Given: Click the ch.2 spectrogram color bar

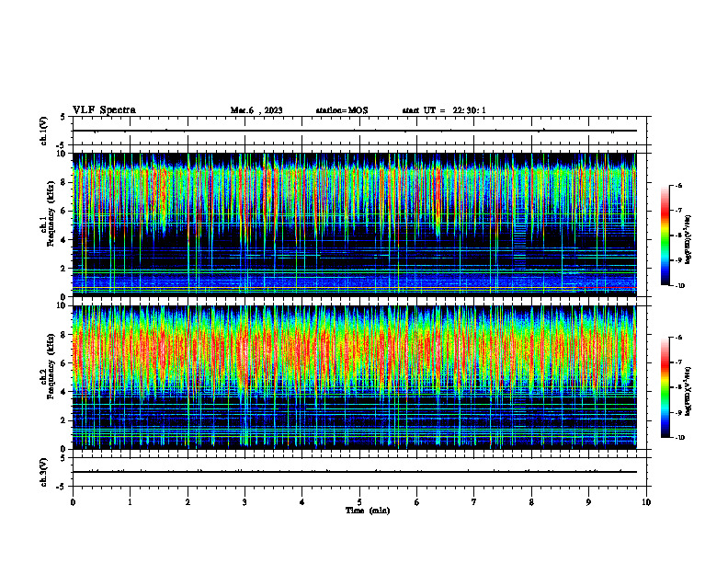Looking at the screenshot, I should pos(665,387).
